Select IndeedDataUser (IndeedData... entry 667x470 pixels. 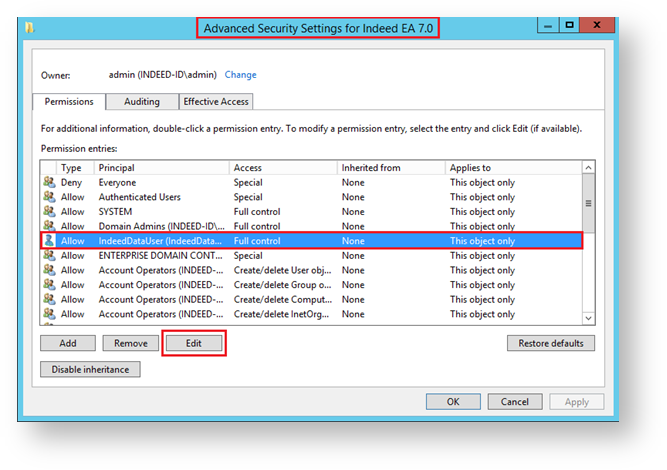160,241
